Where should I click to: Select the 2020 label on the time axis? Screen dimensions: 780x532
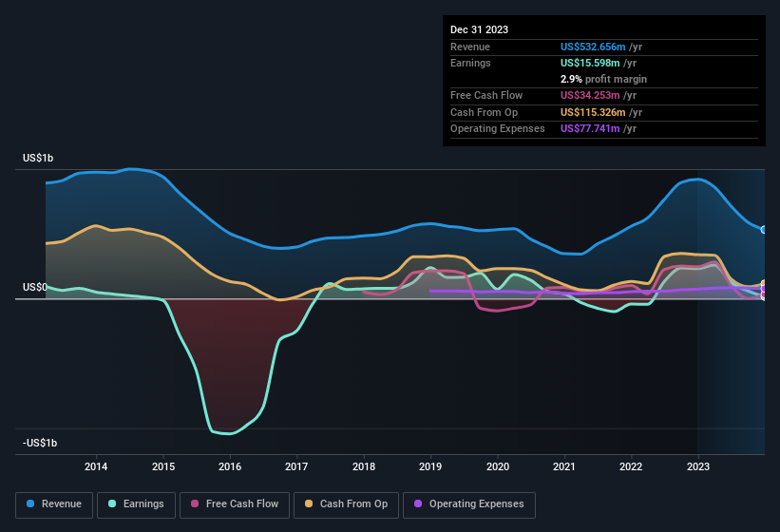coord(497,466)
